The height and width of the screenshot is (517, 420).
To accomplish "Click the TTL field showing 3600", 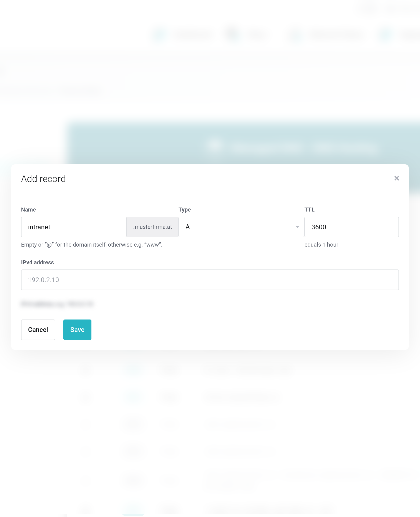I will (351, 227).
